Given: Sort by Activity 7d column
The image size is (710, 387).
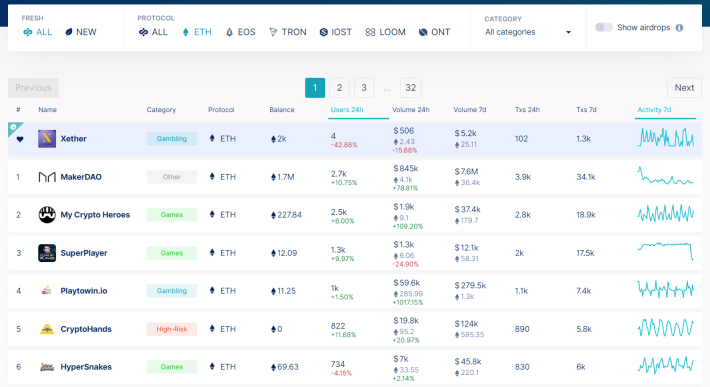Looking at the screenshot, I should [x=654, y=110].
